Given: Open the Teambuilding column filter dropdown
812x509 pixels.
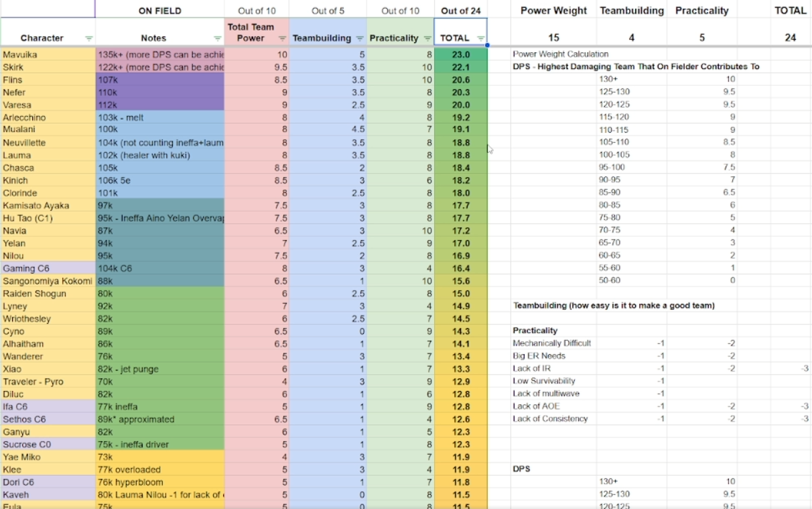Looking at the screenshot, I should click(360, 38).
